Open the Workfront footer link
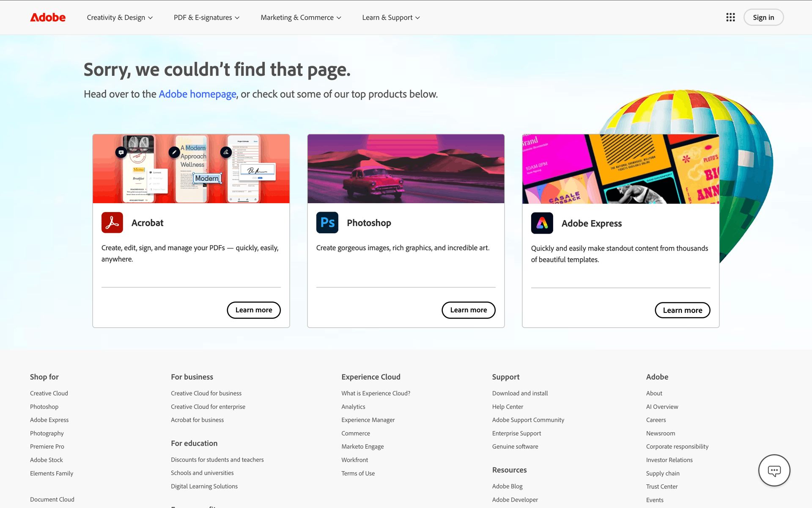The width and height of the screenshot is (812, 508). 355,460
